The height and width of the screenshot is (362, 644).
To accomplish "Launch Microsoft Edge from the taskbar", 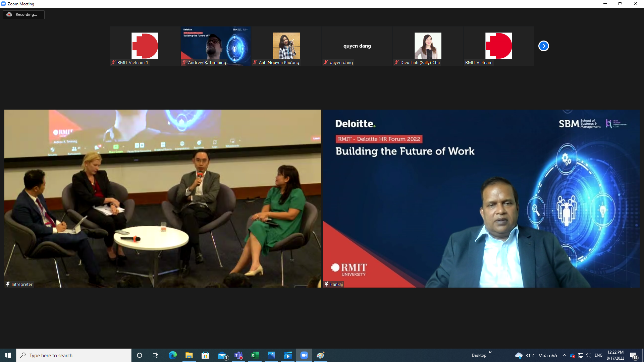I will [173, 355].
